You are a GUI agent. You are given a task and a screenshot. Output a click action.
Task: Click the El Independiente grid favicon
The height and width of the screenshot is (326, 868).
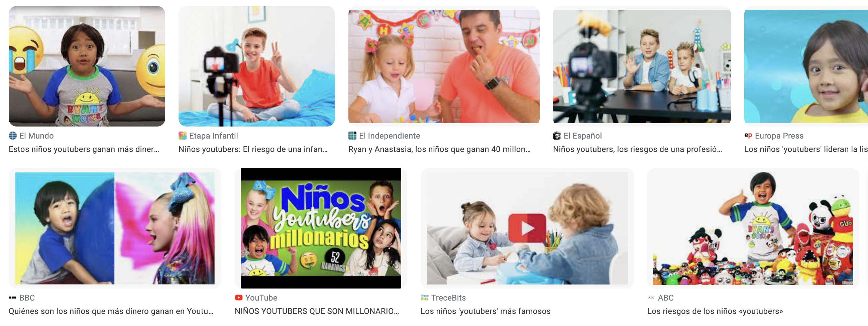[352, 136]
